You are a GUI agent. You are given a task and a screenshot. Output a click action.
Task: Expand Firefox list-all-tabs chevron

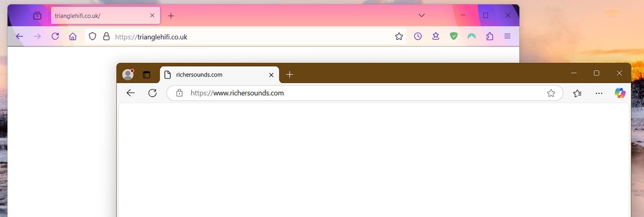(422, 16)
